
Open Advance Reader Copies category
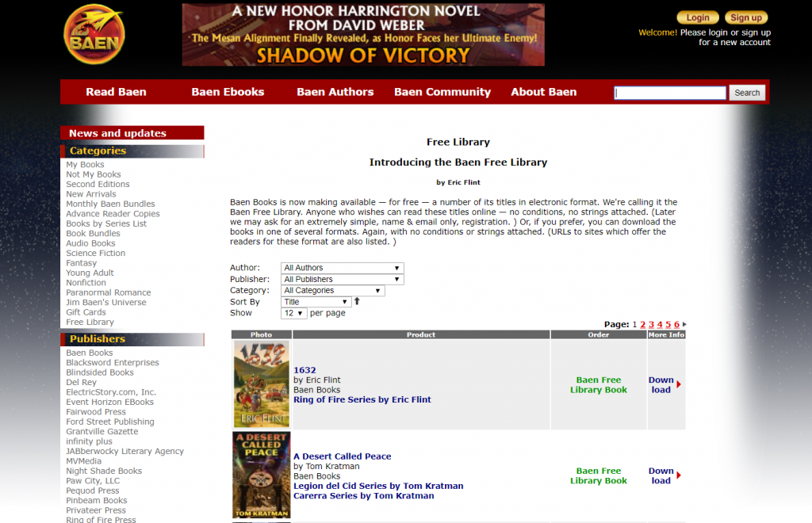113,214
